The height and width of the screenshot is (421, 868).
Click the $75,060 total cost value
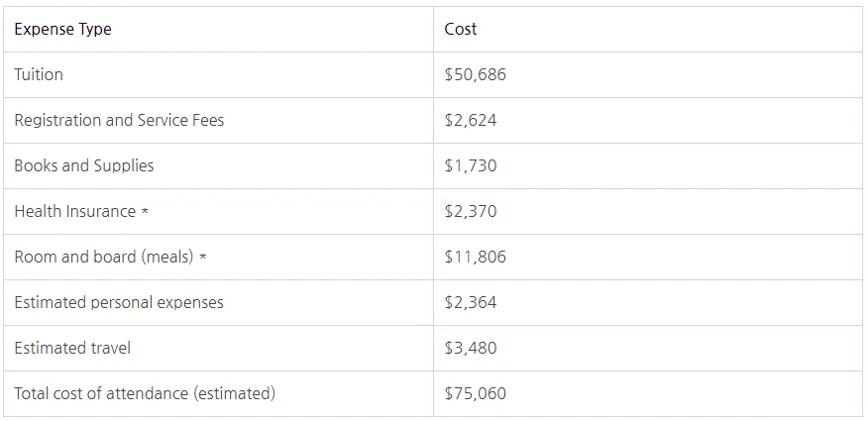click(476, 394)
